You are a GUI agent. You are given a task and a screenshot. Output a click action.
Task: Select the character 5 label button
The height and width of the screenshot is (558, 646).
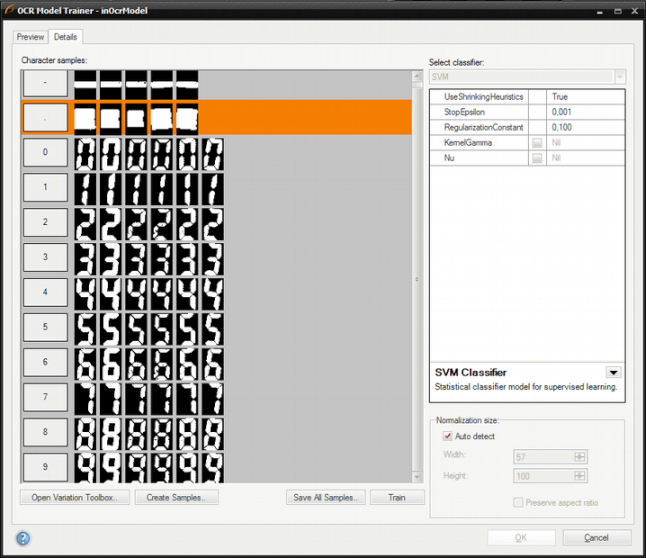coord(46,327)
